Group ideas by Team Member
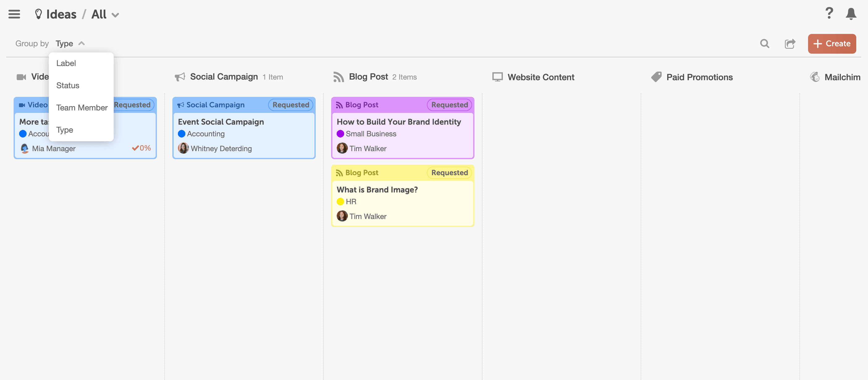This screenshot has height=380, width=868. [x=82, y=108]
